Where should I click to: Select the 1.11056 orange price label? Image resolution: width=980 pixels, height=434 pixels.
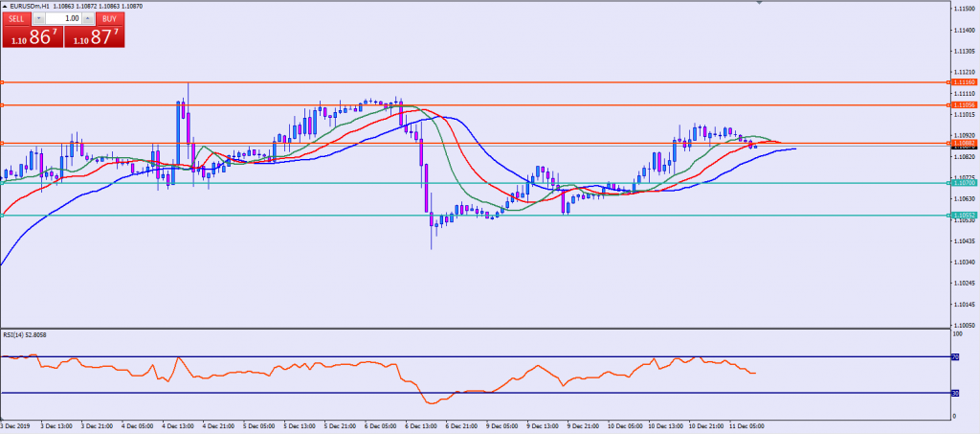(964, 104)
